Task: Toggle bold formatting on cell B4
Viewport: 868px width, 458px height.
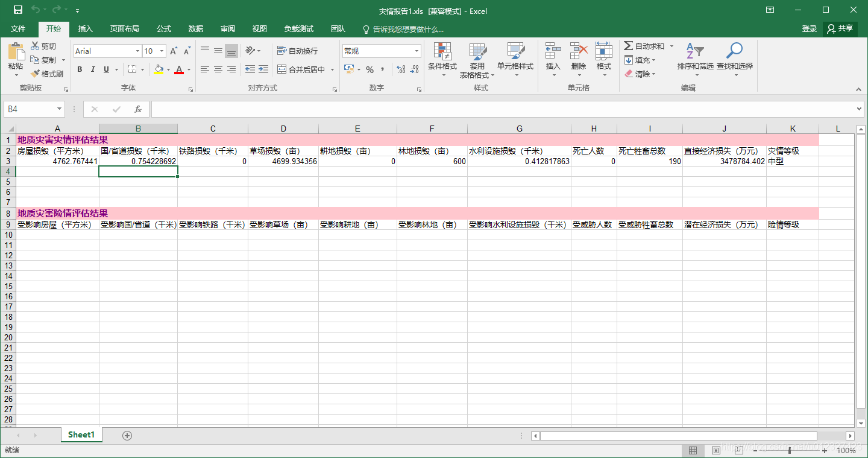Action: click(79, 69)
